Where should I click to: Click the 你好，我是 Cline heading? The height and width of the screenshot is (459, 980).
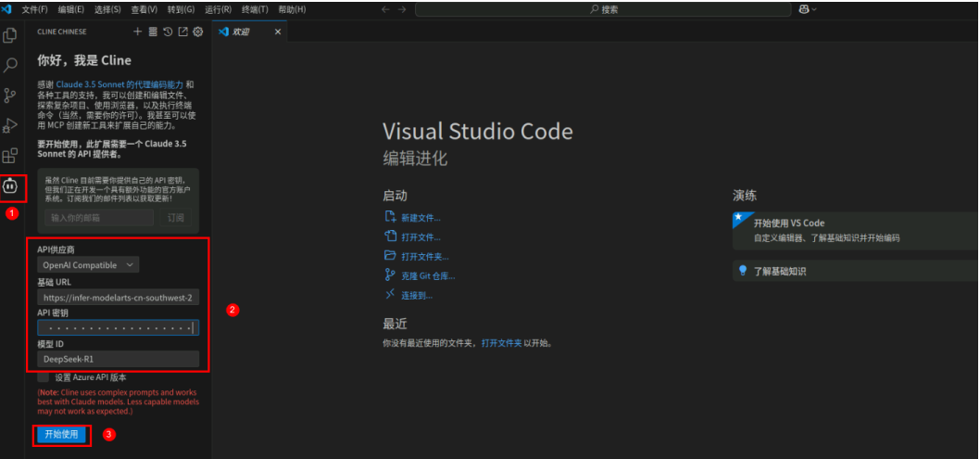pyautogui.click(x=84, y=60)
